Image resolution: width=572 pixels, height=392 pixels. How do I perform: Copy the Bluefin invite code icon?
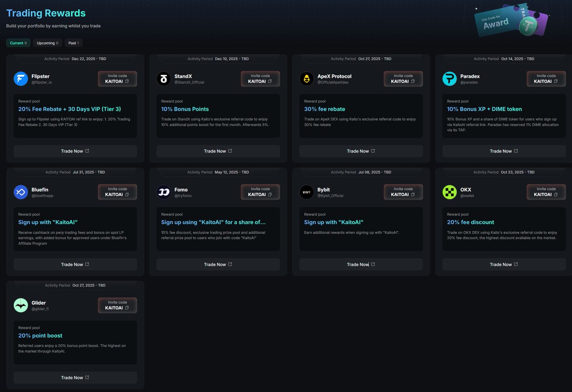127,195
